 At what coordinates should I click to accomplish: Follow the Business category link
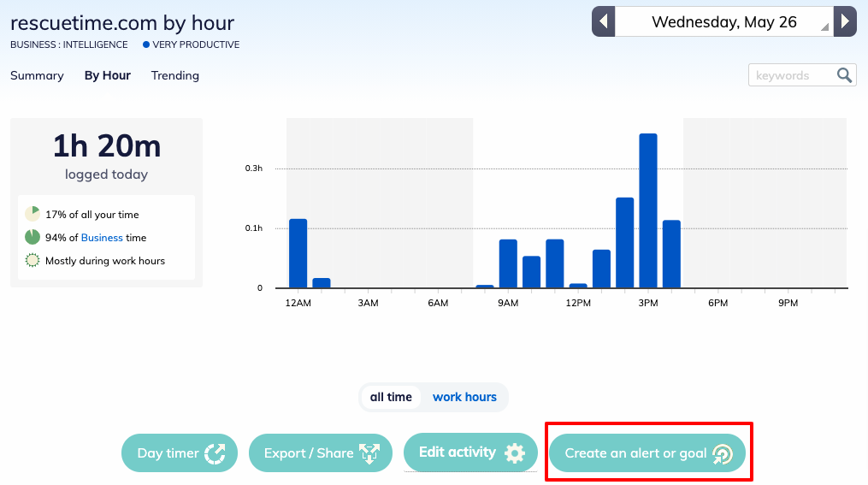[x=102, y=238]
